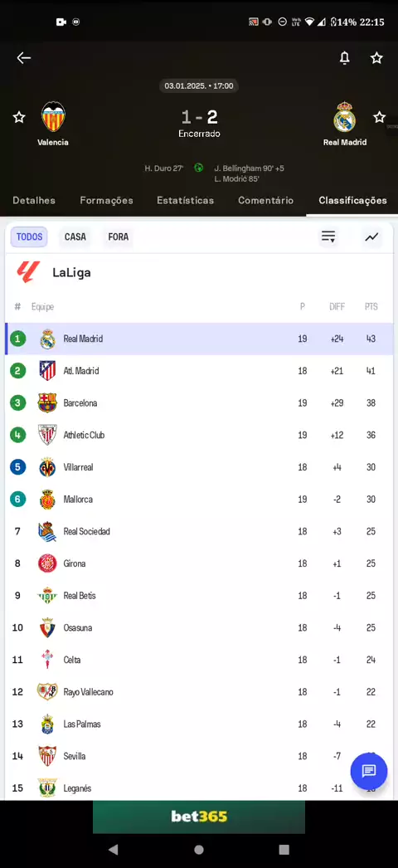Image resolution: width=398 pixels, height=868 pixels.
Task: Favorite this match with top star
Action: (376, 57)
